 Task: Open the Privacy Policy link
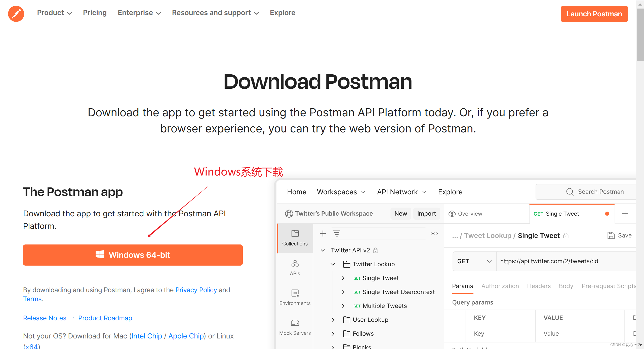(x=196, y=290)
